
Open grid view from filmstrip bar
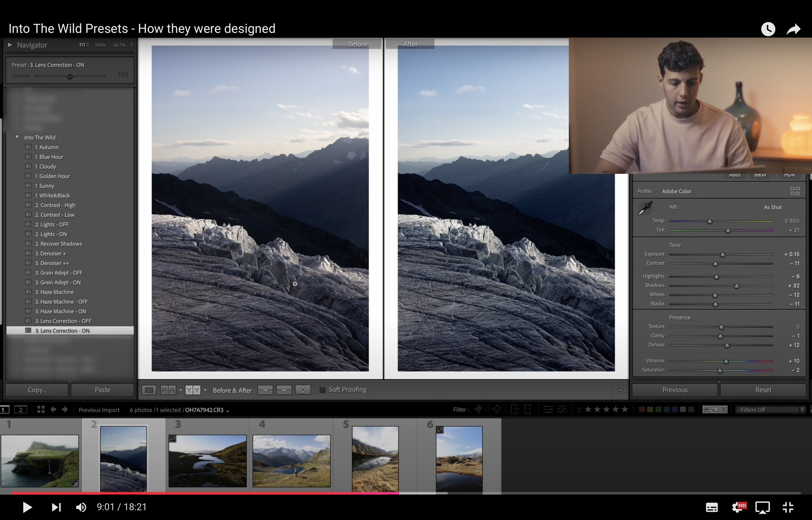click(41, 409)
